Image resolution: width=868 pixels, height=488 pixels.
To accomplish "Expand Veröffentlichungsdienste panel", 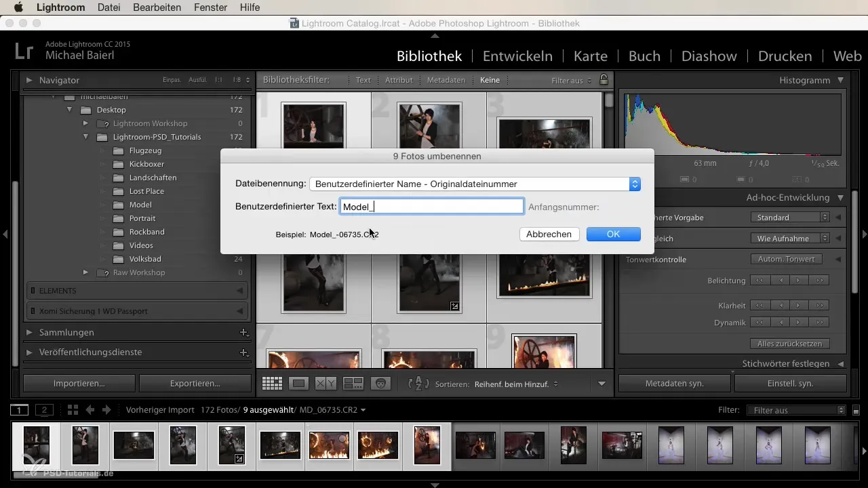I will (29, 352).
